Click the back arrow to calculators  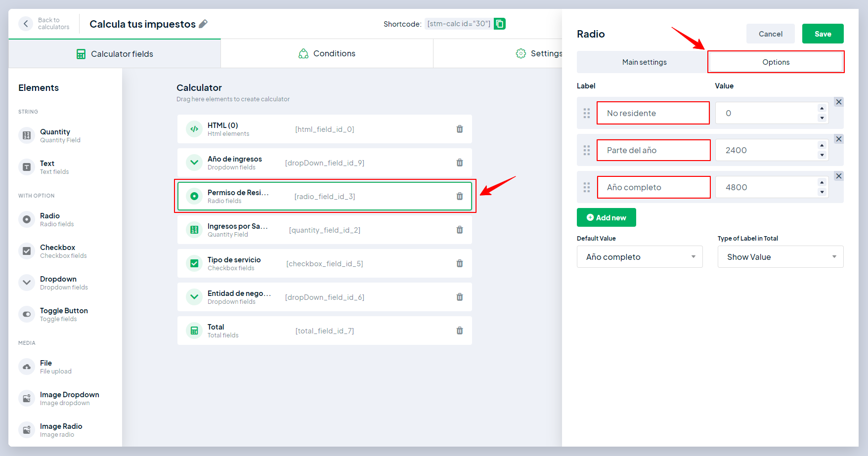26,24
